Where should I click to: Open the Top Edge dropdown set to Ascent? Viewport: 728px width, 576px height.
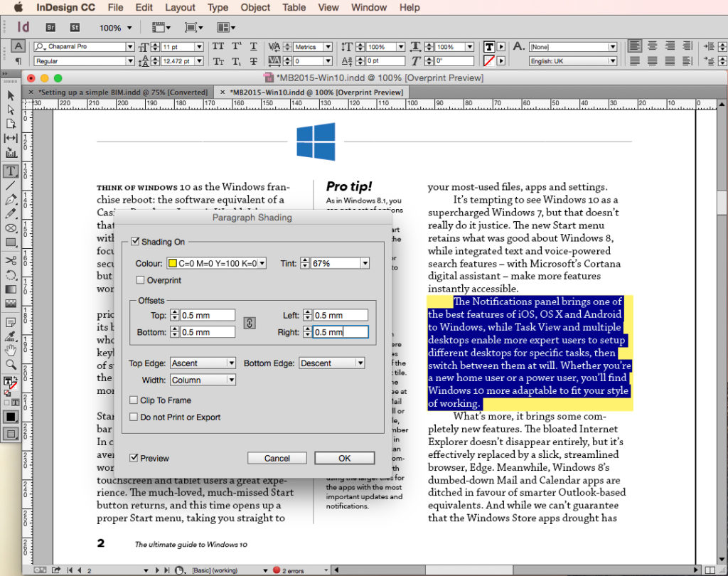[203, 363]
